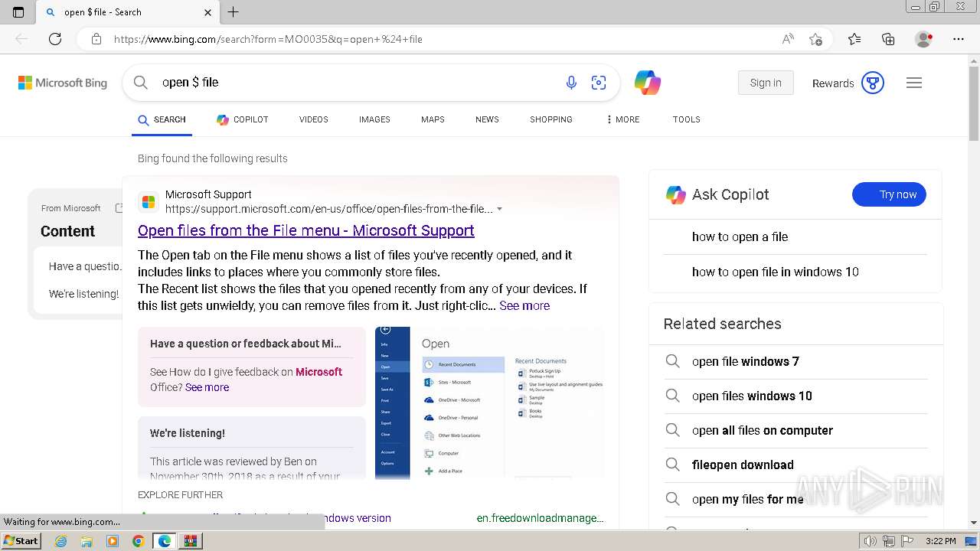Search using voice microphone icon
Screen dimensions: 980x551
pos(571,83)
